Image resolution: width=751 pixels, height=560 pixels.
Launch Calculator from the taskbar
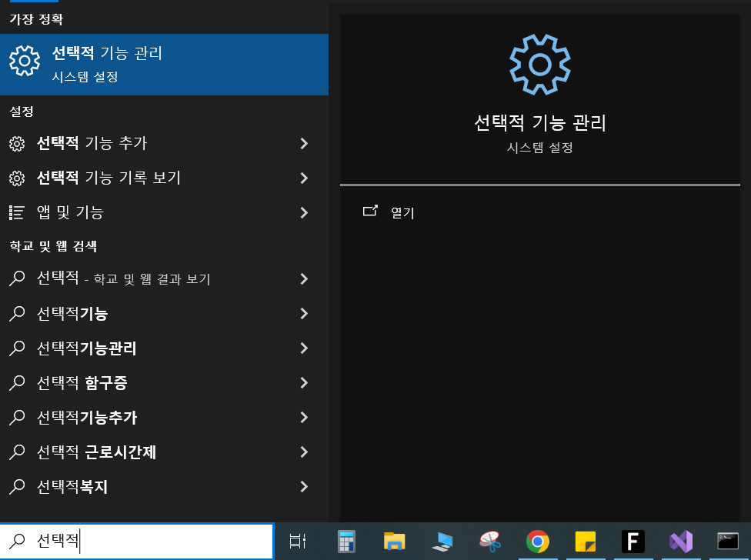(346, 542)
